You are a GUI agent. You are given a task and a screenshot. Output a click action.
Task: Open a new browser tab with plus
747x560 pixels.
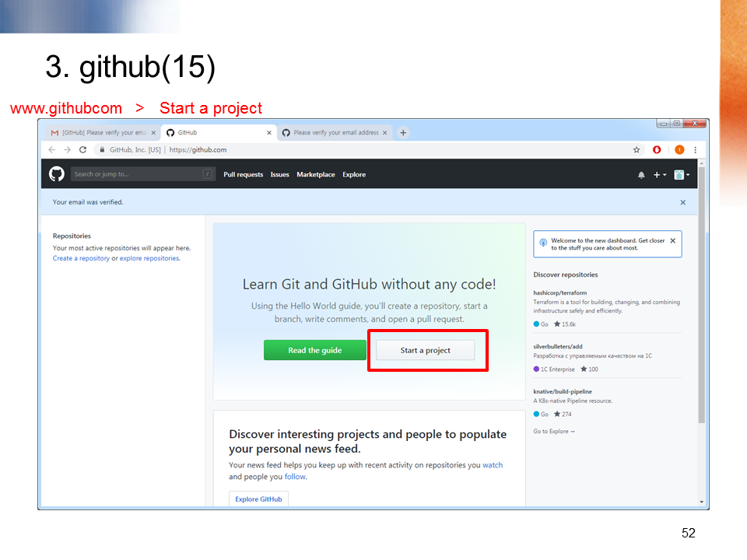coord(403,133)
